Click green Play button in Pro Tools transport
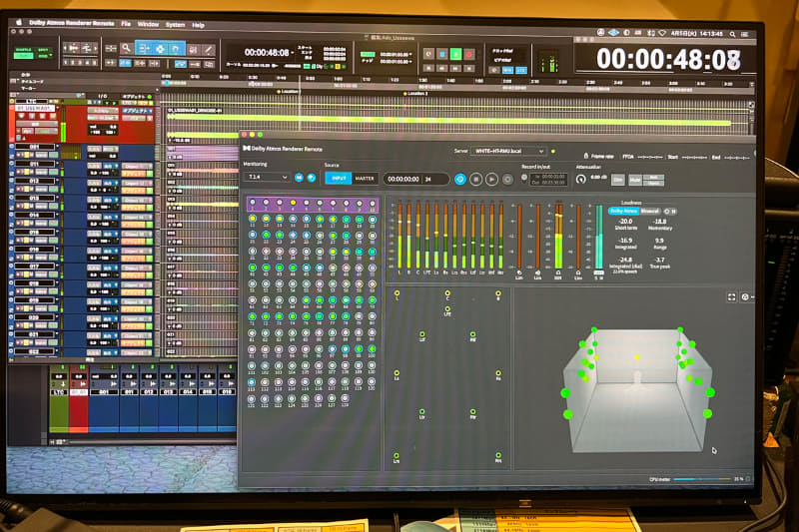Viewport: 799px width, 532px height. [456, 54]
